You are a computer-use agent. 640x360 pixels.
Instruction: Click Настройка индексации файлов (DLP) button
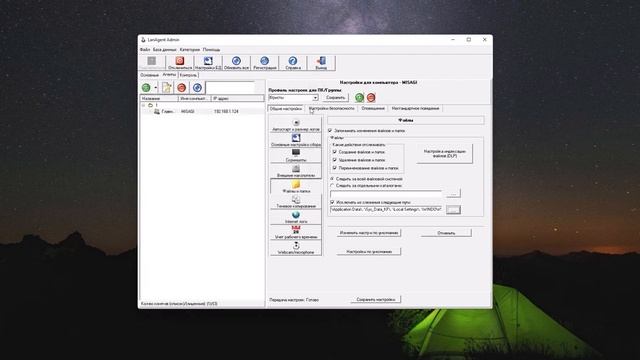[444, 153]
